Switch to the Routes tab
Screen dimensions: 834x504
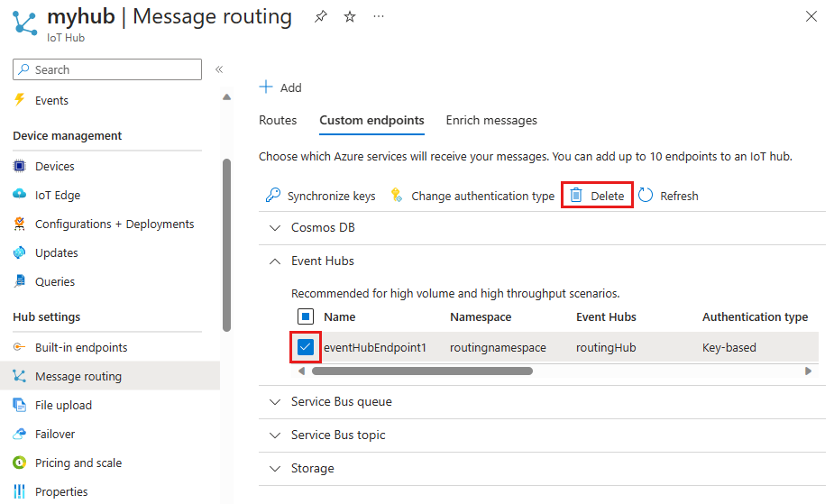pos(278,120)
